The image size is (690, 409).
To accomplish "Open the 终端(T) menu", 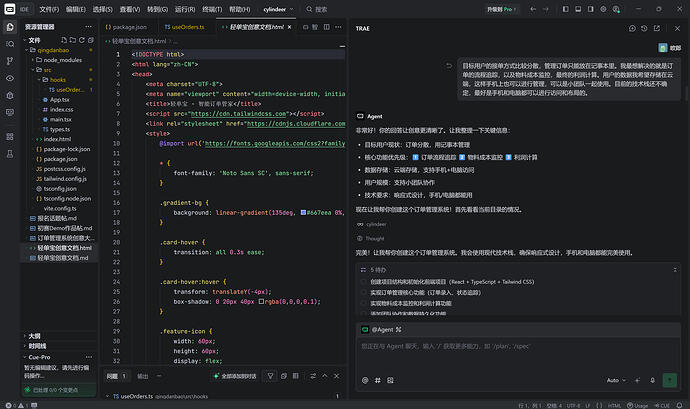I will (x=212, y=9).
